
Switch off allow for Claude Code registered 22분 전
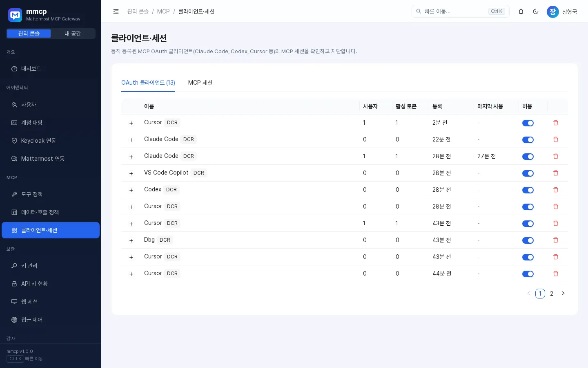[x=528, y=140]
